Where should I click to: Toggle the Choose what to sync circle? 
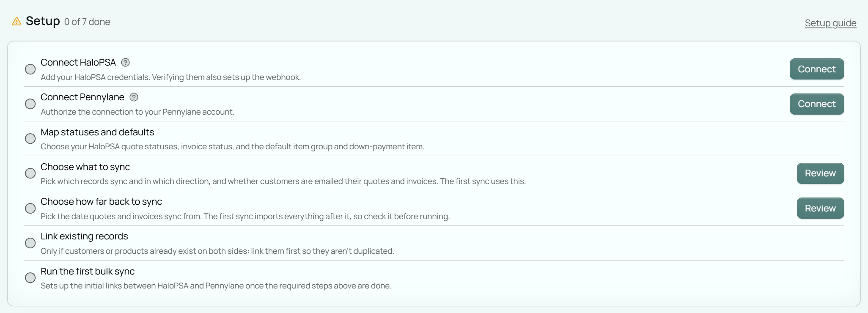click(30, 173)
